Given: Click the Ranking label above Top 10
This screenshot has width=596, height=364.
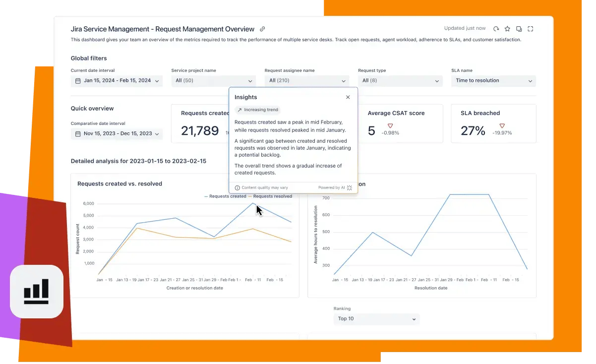Looking at the screenshot, I should (342, 308).
